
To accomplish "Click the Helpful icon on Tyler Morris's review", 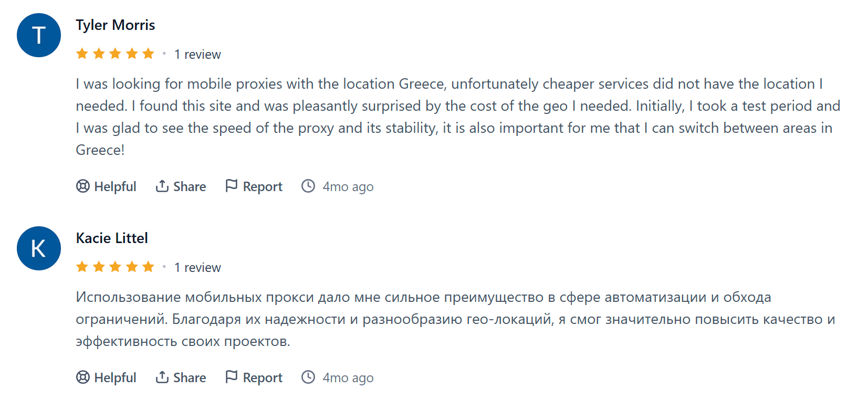I will [x=83, y=186].
